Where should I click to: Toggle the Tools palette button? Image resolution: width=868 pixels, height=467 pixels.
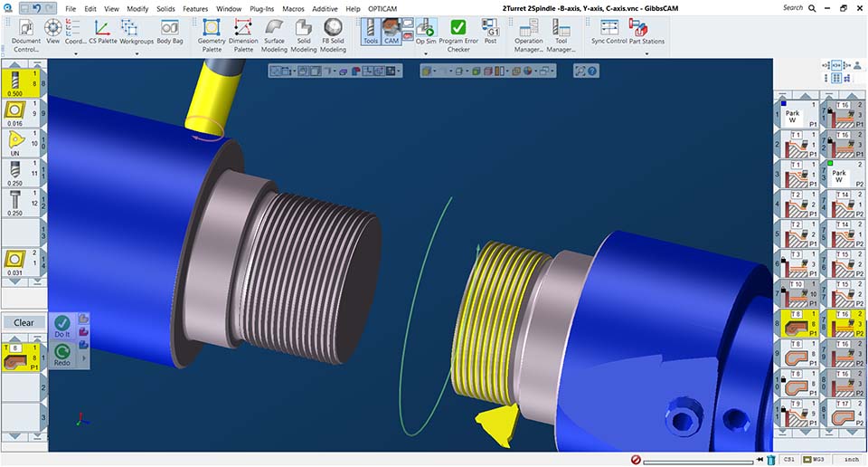371,31
